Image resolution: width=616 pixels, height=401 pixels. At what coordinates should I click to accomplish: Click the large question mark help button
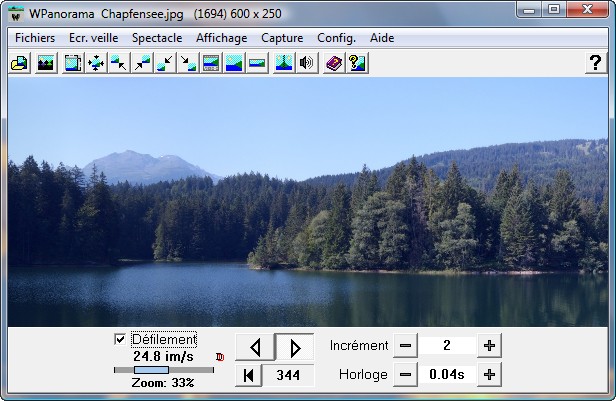[x=596, y=63]
